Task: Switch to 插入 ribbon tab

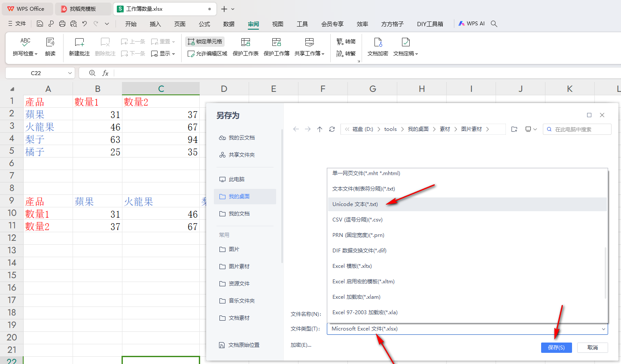Action: pos(155,24)
